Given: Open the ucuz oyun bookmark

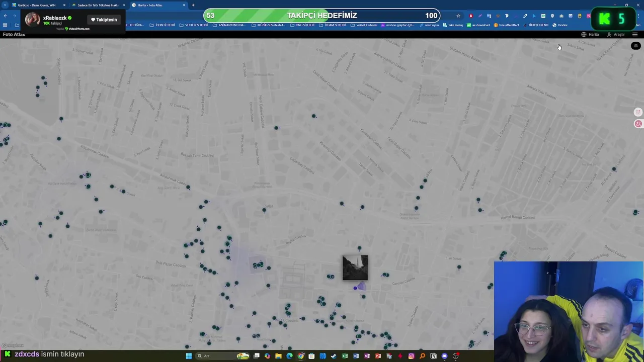Looking at the screenshot, I should [x=430, y=25].
